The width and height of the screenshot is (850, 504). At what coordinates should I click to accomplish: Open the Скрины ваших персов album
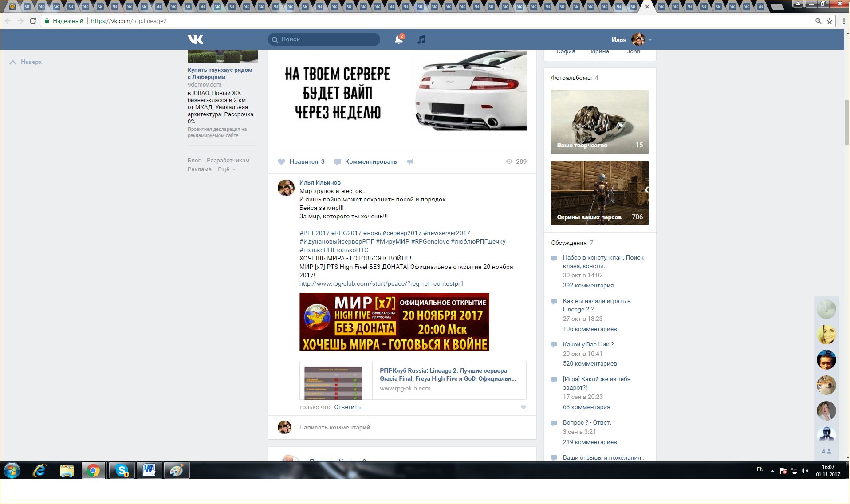click(600, 193)
